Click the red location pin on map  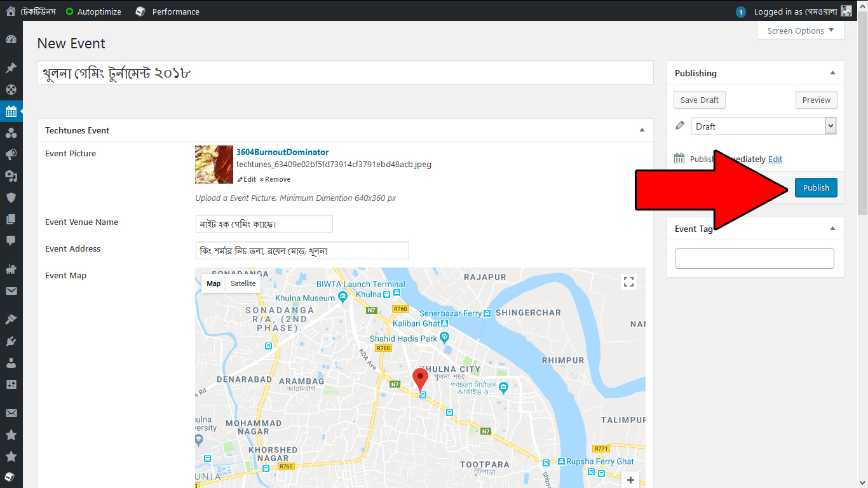point(420,380)
